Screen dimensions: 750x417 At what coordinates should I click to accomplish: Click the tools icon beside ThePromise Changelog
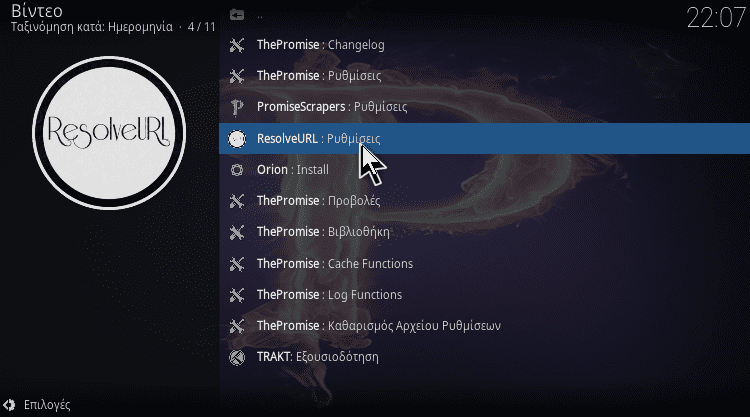(237, 45)
